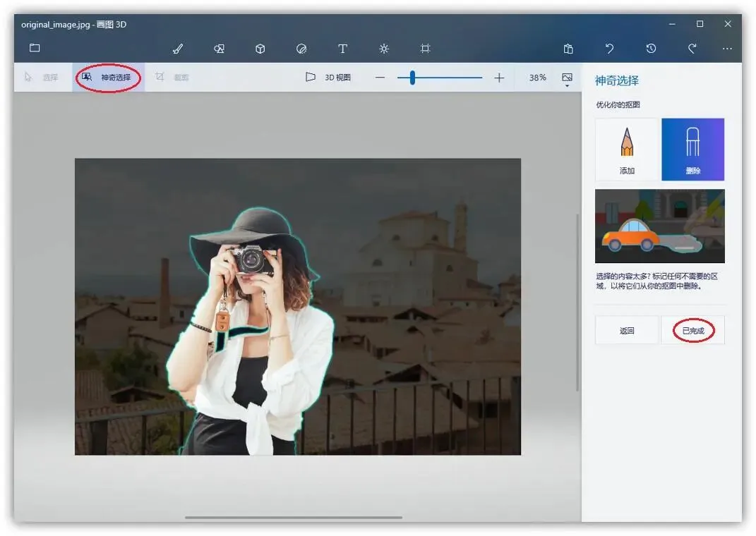This screenshot has height=536, width=756.
Task: Click the Paste icon
Action: pyautogui.click(x=568, y=49)
